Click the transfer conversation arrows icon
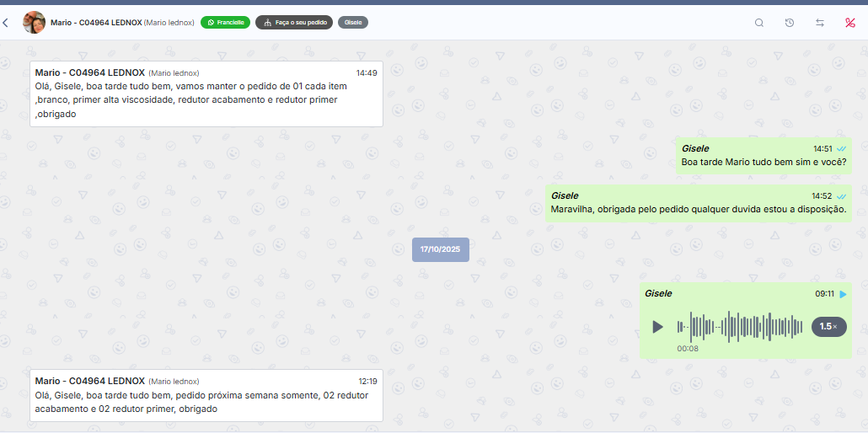The width and height of the screenshot is (868, 433). [820, 23]
